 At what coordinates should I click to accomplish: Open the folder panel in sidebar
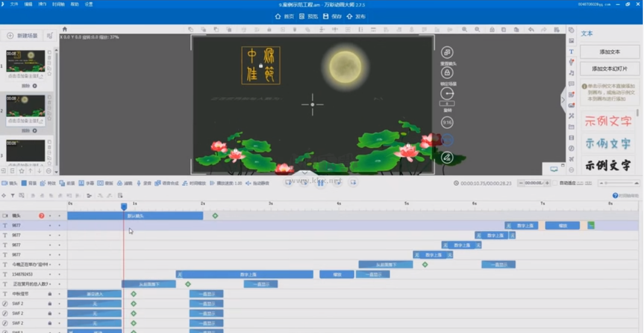(571, 127)
